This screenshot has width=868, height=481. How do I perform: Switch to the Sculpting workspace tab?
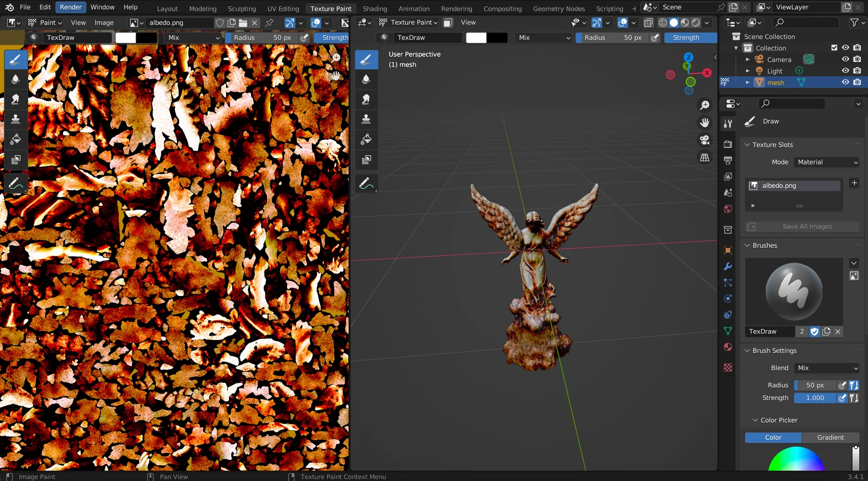pyautogui.click(x=242, y=9)
